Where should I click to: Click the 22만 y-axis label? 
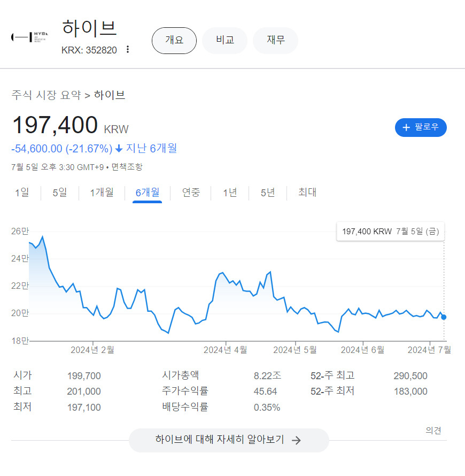pos(20,286)
